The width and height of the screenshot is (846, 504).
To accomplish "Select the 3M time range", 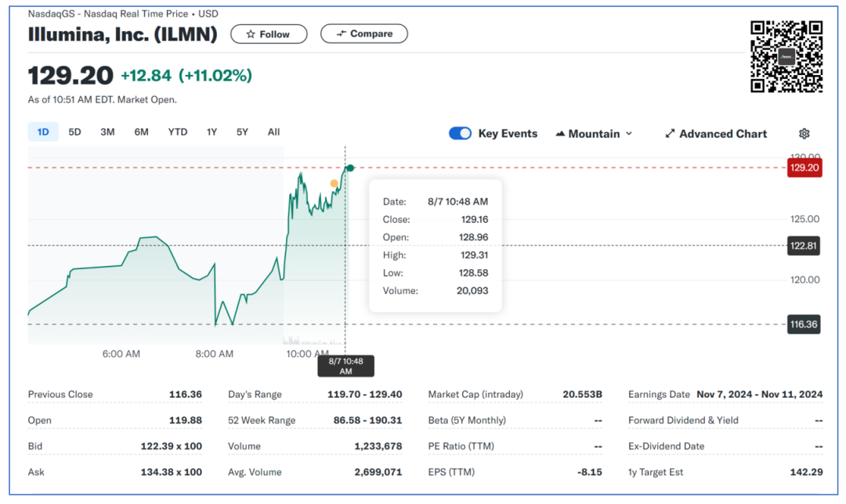I will [x=107, y=132].
